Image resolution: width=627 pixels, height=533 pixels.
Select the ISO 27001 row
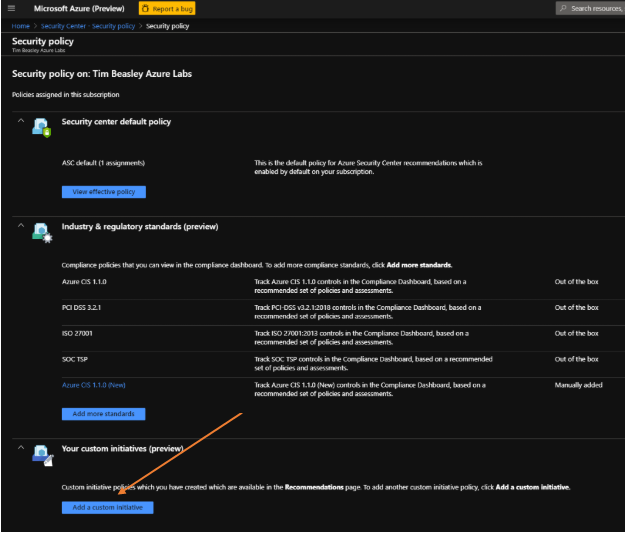click(343, 338)
